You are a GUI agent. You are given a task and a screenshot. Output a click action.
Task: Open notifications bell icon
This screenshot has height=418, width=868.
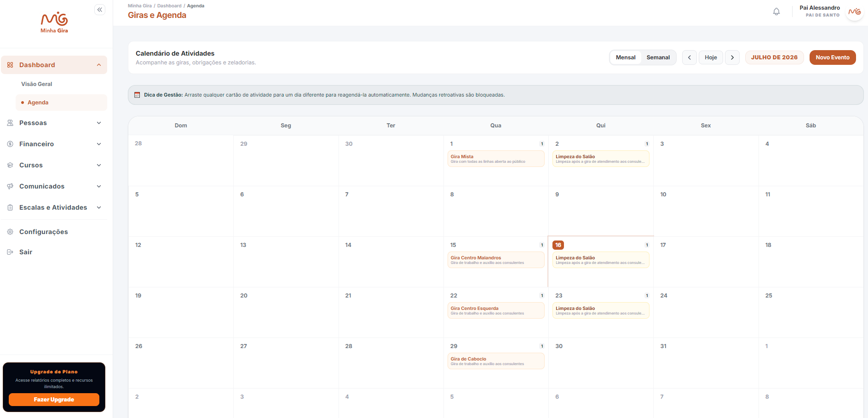pyautogui.click(x=776, y=11)
